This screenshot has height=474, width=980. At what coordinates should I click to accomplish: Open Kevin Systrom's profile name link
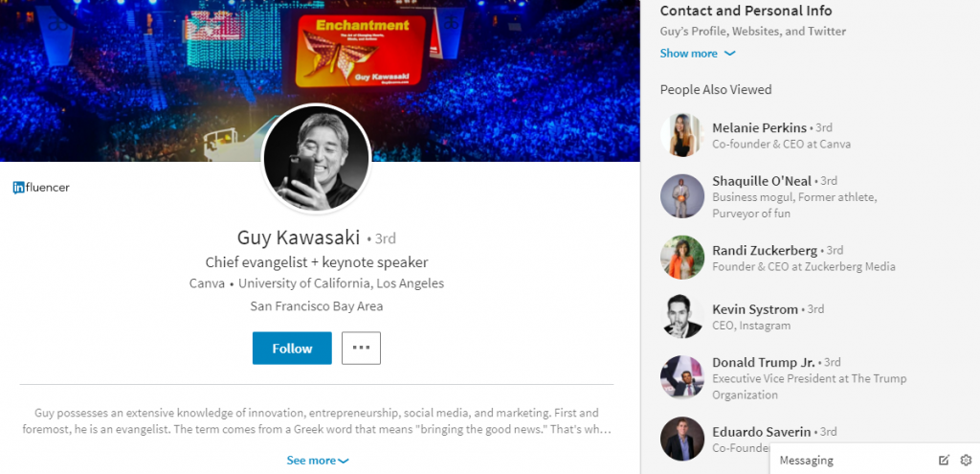pyautogui.click(x=755, y=309)
